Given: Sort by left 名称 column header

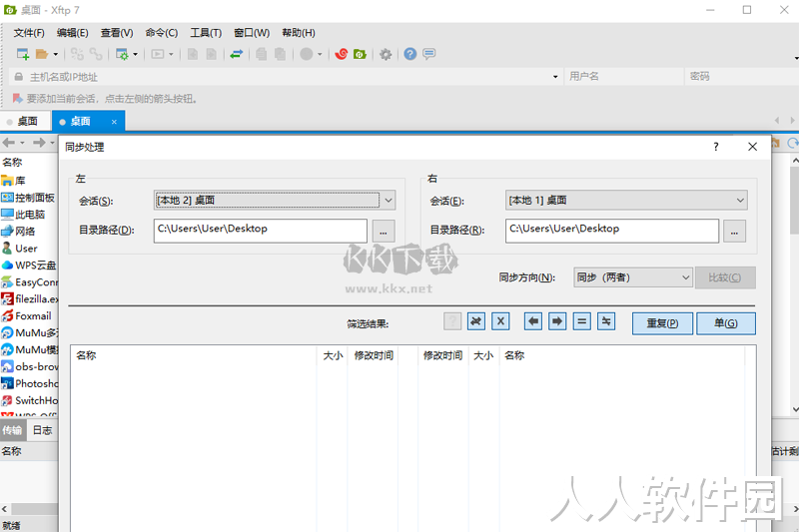Looking at the screenshot, I should (194, 355).
